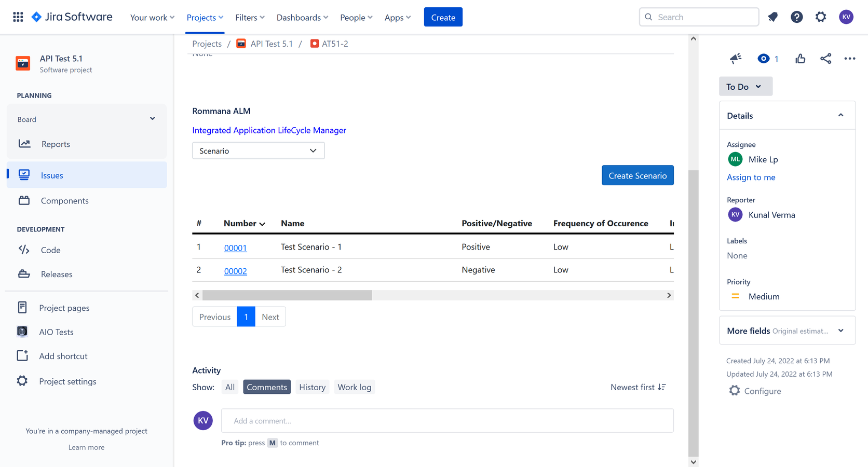Image resolution: width=868 pixels, height=467 pixels.
Task: Open the notifications icon
Action: click(773, 17)
